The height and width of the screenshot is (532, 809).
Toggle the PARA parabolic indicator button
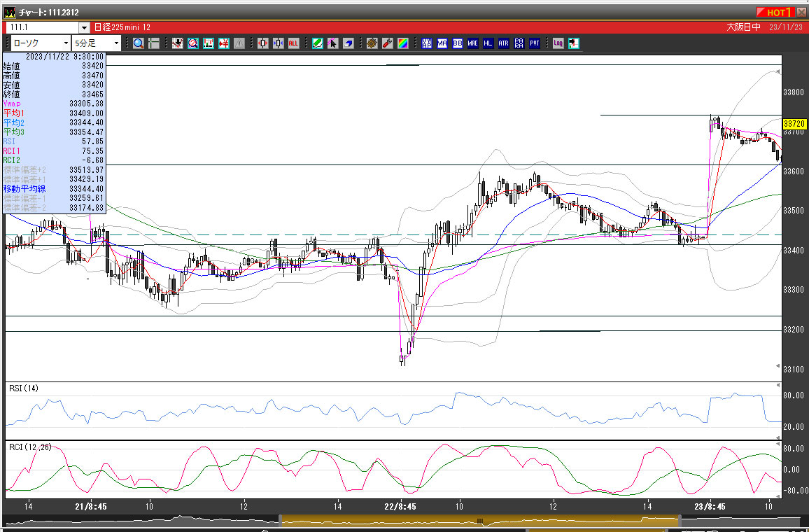(519, 44)
